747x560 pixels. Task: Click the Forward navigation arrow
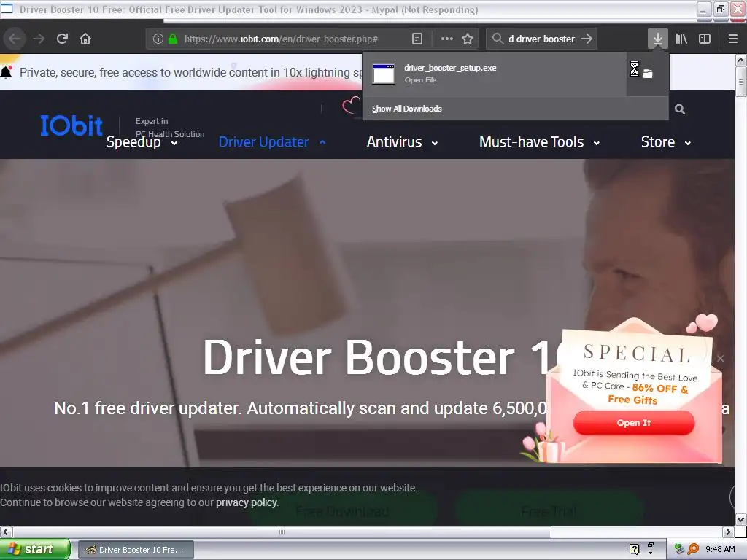tap(39, 39)
